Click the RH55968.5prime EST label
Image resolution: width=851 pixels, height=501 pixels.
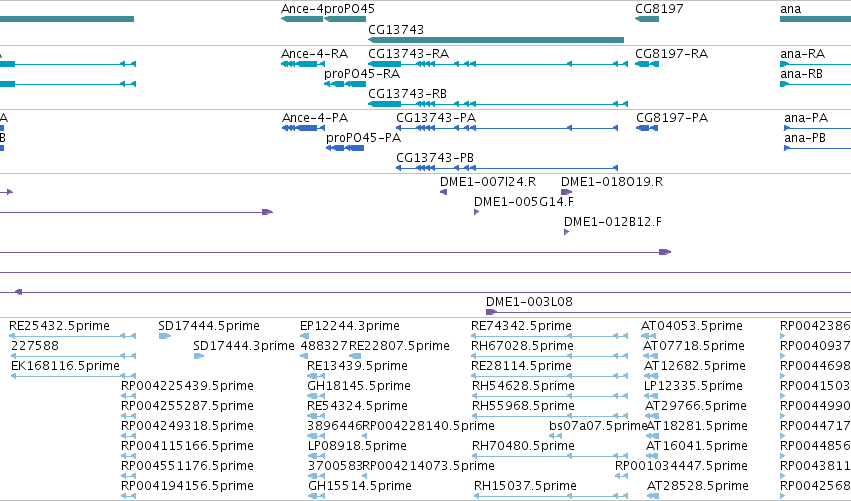(x=523, y=406)
